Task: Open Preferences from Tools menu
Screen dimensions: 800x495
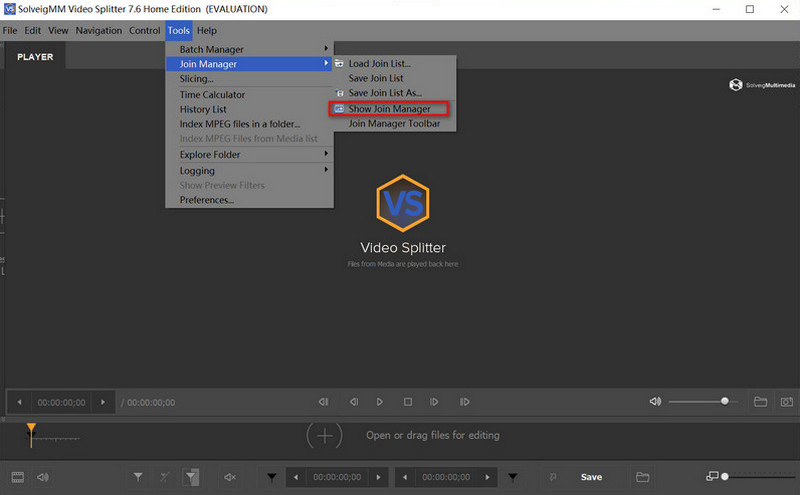Action: tap(207, 200)
